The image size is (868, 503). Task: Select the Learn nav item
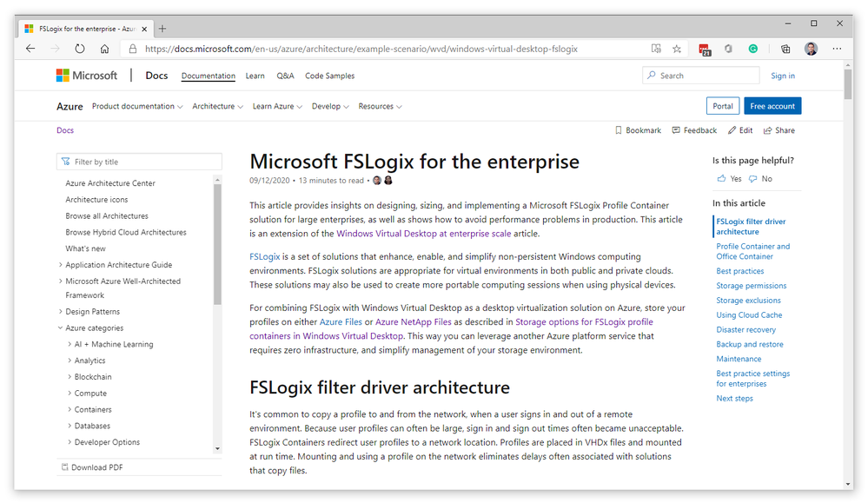255,76
